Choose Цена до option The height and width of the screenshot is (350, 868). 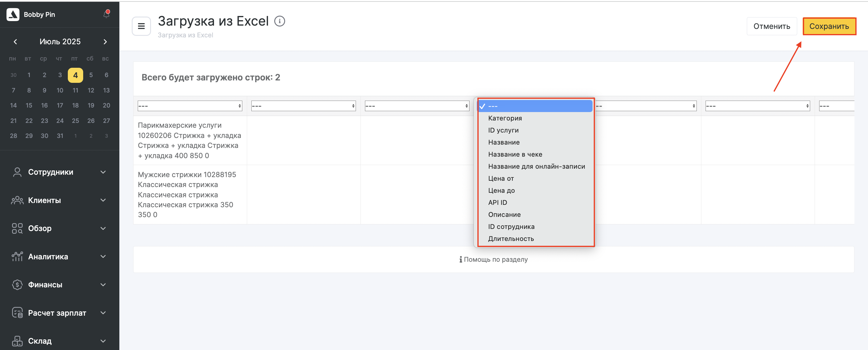[535, 191]
